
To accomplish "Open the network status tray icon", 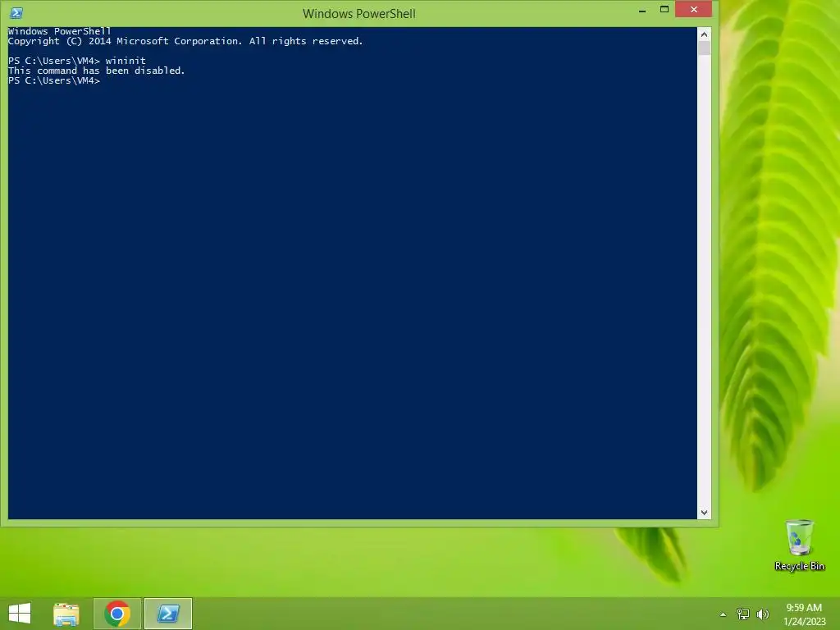I will [x=743, y=614].
